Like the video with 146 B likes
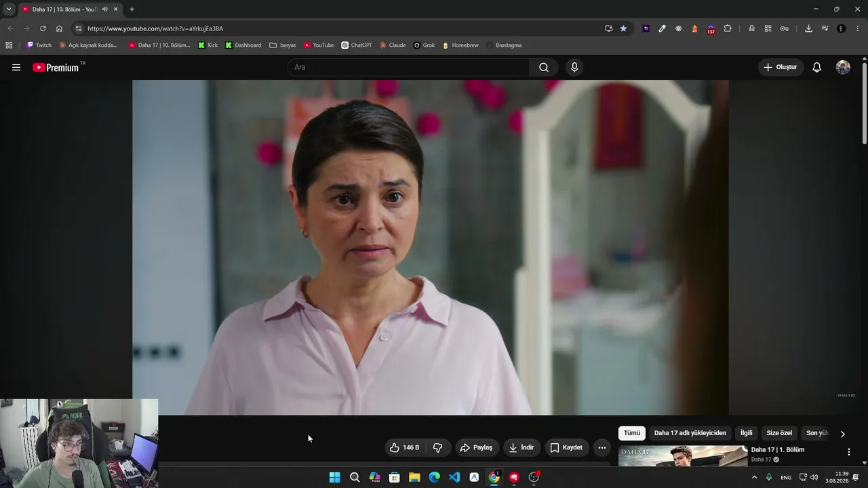Viewport: 868px width, 488px height. tap(404, 447)
